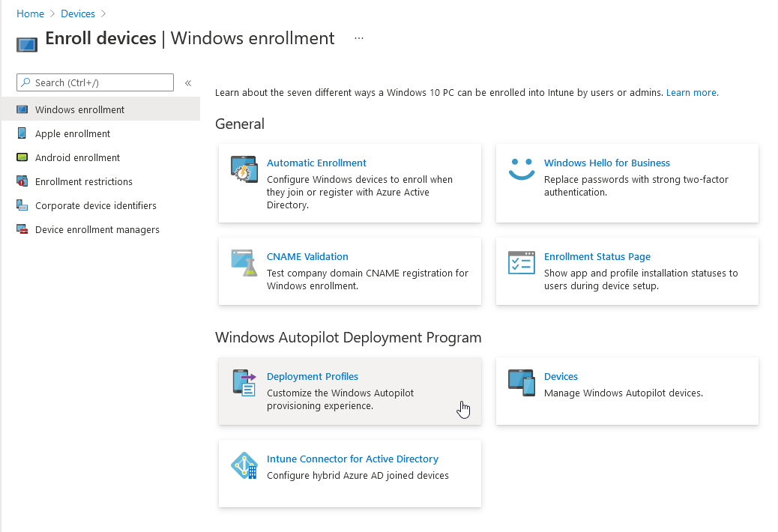Image resolution: width=778 pixels, height=532 pixels.
Task: Collapse the sidebar with the double-chevron
Action: [188, 83]
